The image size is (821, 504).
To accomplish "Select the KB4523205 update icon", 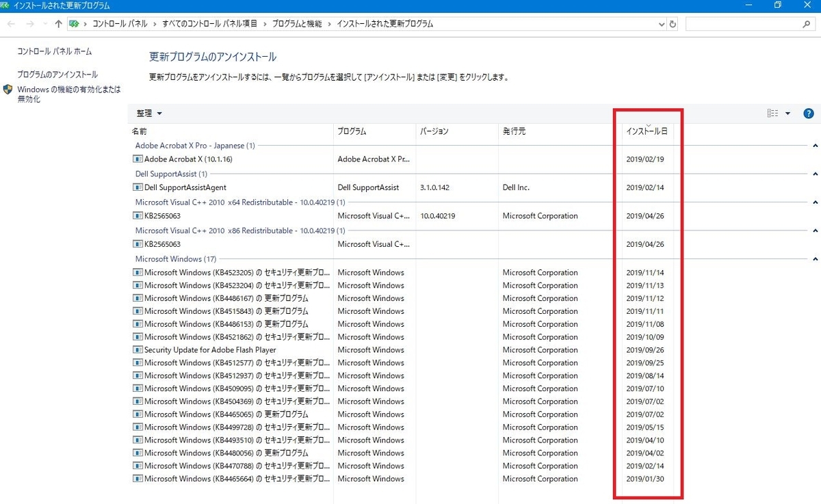I will tap(138, 273).
